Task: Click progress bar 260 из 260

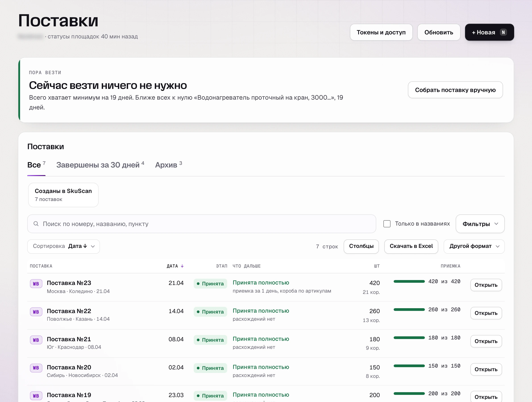Action: click(409, 310)
